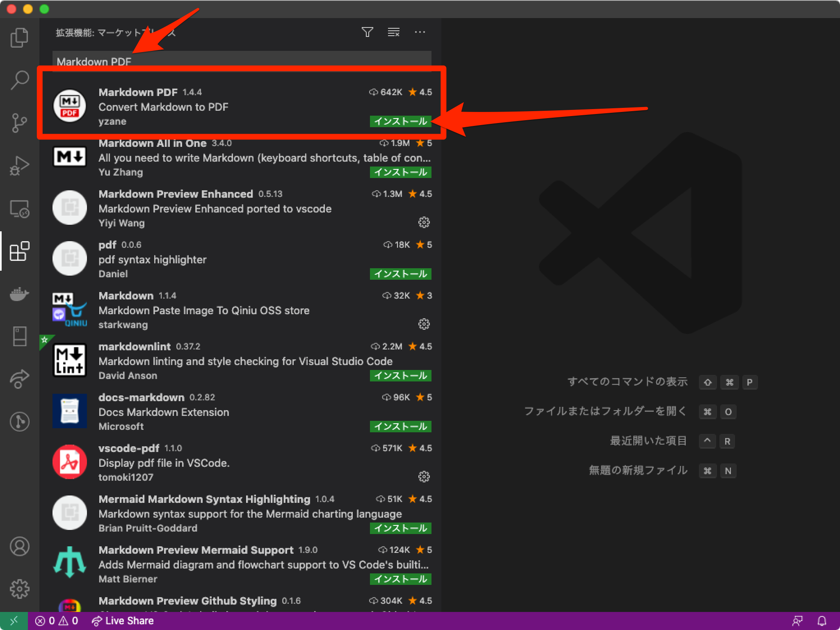
Task: Open the Explorer view in the activity bar
Action: click(x=19, y=37)
